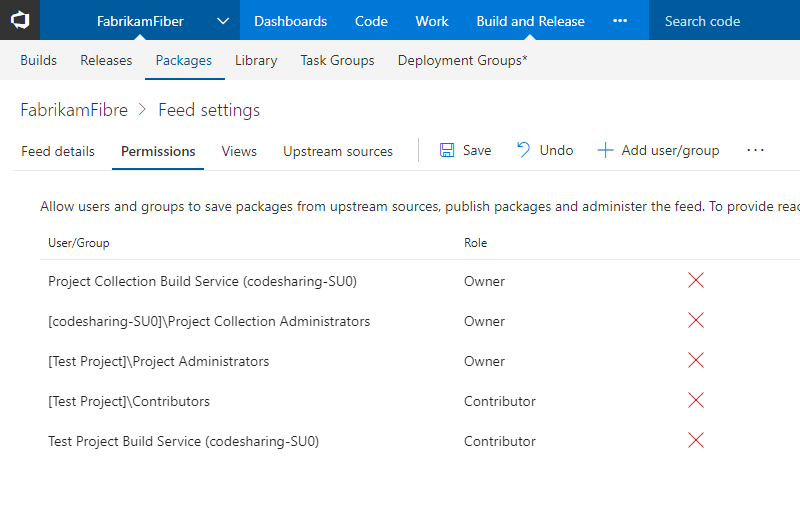Image resolution: width=800 pixels, height=521 pixels.
Task: Select [Test Project]\Project Administrators row
Action: 420,361
